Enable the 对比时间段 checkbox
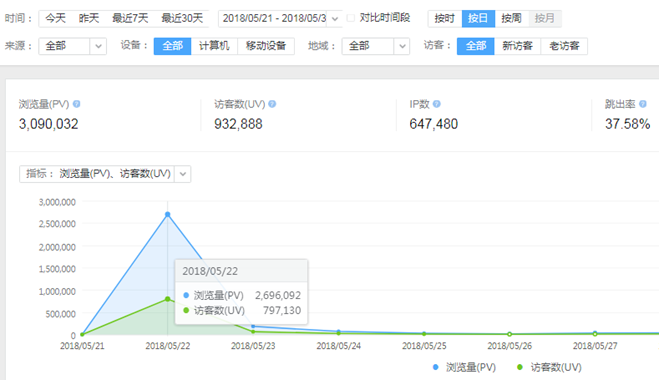 coord(351,18)
